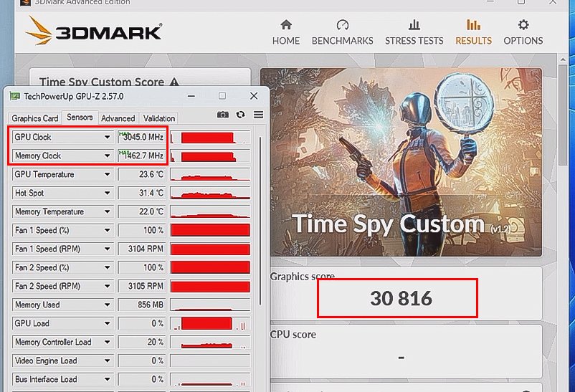The width and height of the screenshot is (575, 392).
Task: Click the 3DMark logo
Action: click(x=93, y=31)
